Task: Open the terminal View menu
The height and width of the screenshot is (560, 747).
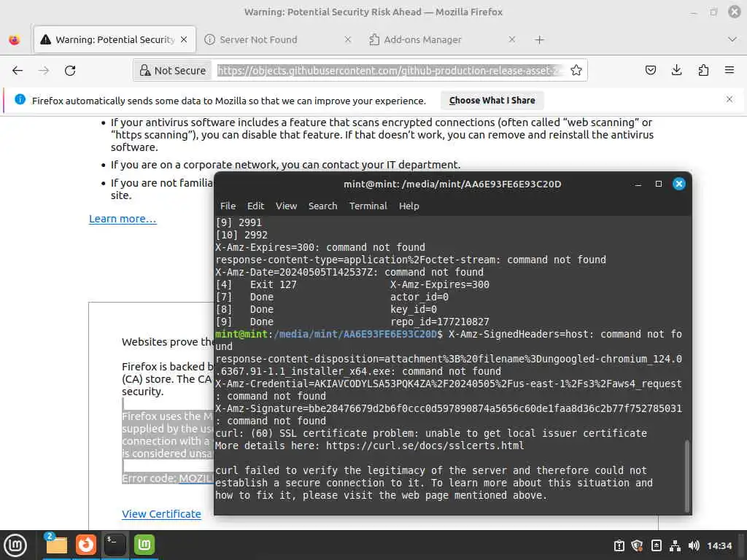Action: click(286, 206)
